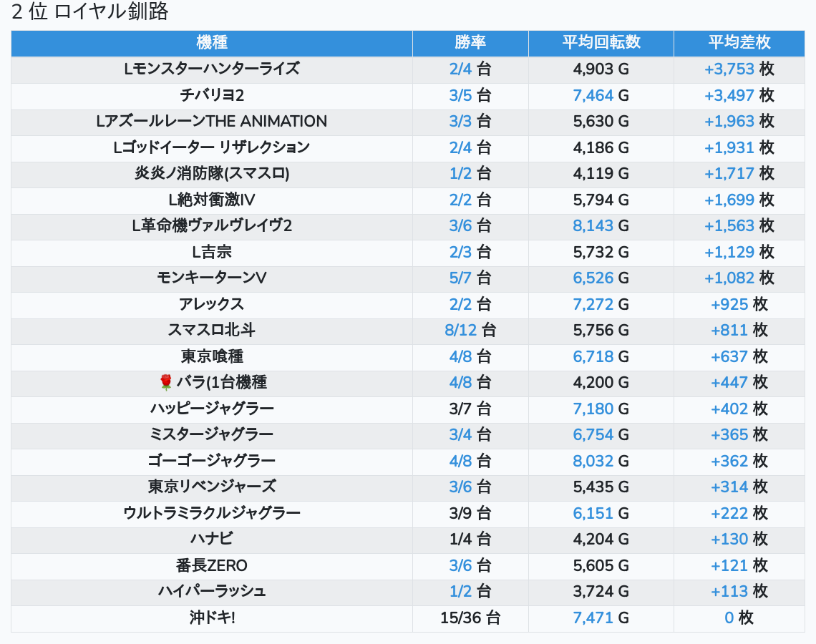This screenshot has width=816, height=644.
Task: Sort table by 機種 column header
Action: (211, 42)
